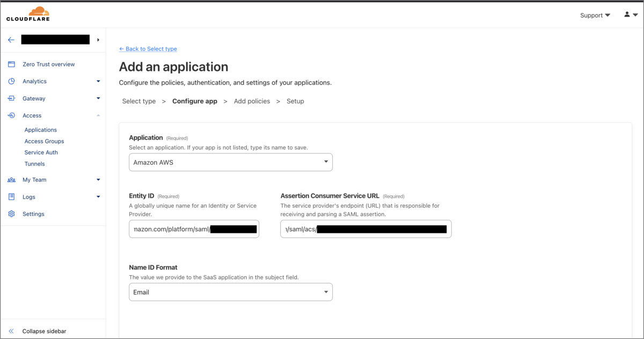This screenshot has height=339, width=644.
Task: Click the Name ID Format label
Action: [x=153, y=267]
